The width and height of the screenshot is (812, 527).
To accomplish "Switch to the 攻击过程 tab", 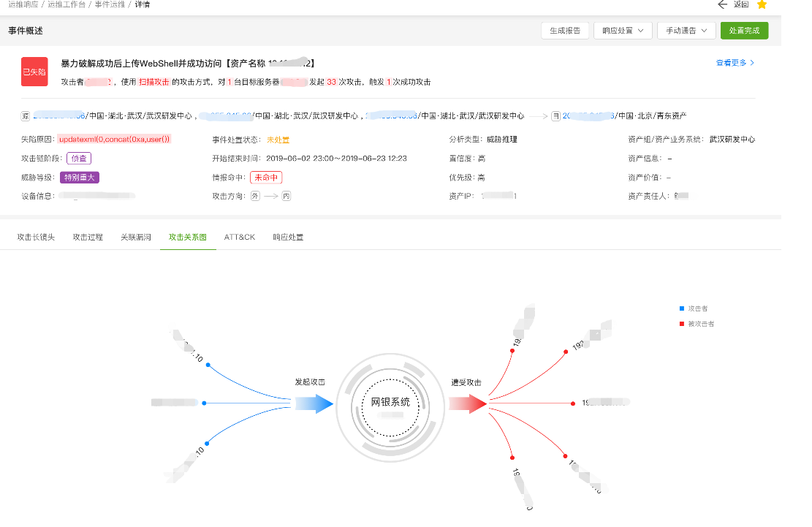I will point(88,238).
